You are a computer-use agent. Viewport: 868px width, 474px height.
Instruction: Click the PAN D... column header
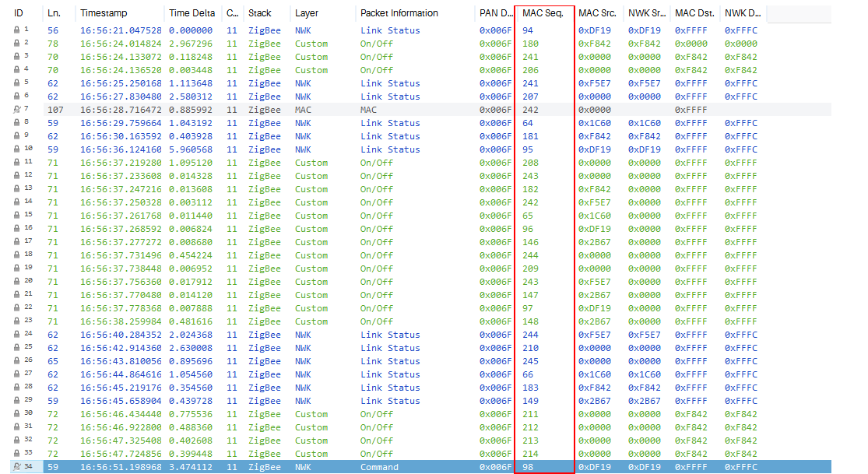tap(496, 13)
